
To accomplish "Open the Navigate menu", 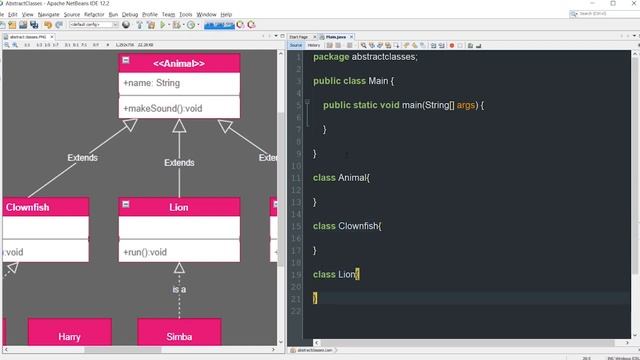I will (49, 14).
